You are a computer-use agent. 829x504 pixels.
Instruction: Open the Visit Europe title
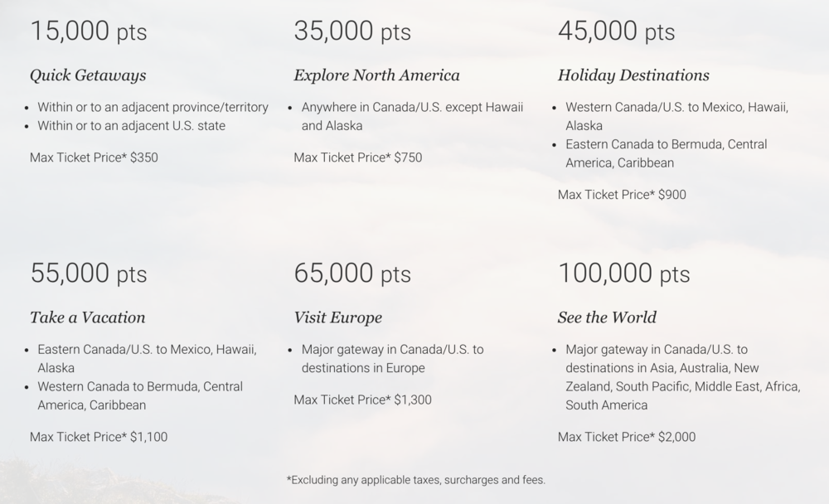point(337,317)
